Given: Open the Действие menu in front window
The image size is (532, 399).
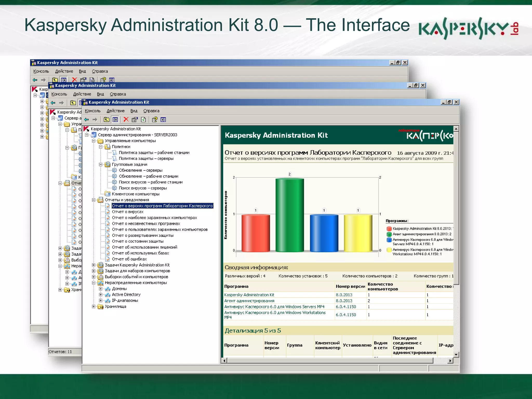Looking at the screenshot, I should click(116, 111).
